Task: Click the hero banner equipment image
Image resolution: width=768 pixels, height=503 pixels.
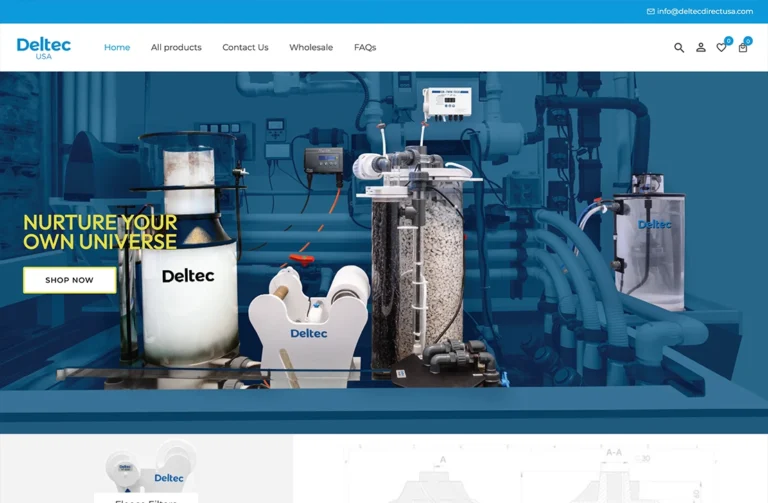Action: [x=384, y=252]
